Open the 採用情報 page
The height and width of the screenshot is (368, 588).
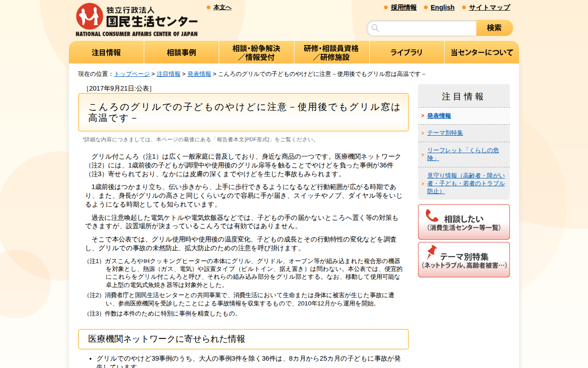(403, 7)
